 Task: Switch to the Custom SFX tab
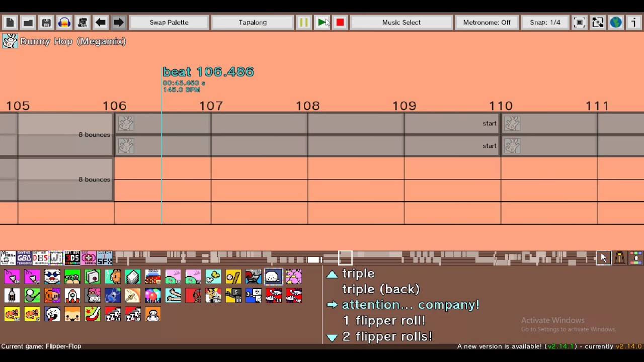[105, 258]
